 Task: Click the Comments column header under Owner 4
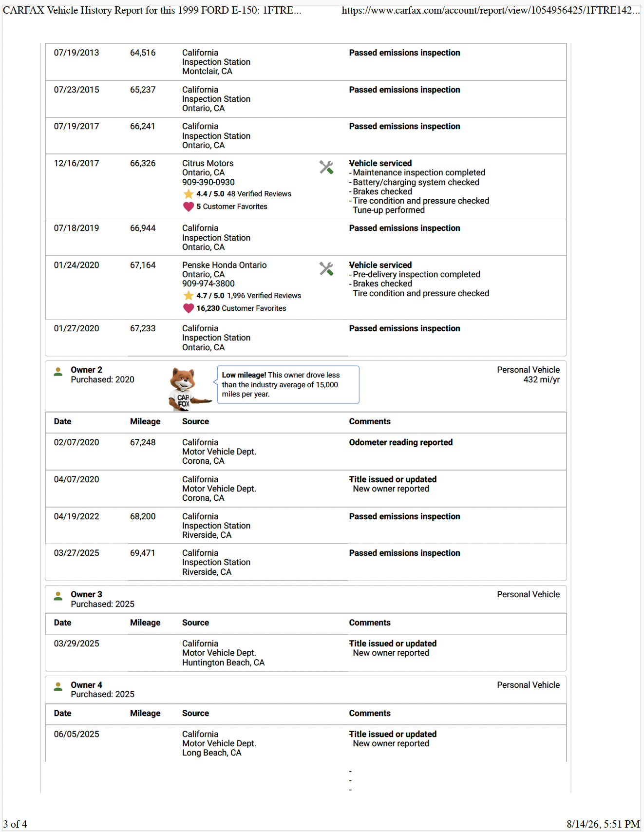coord(370,713)
